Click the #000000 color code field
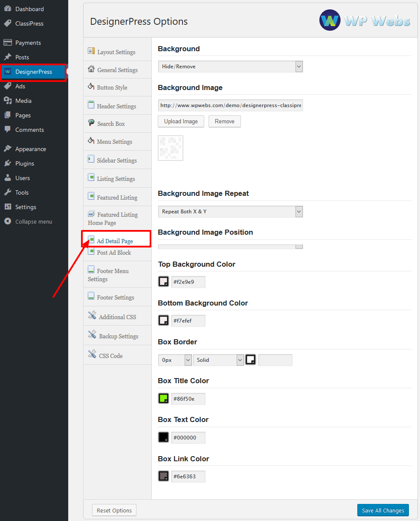This screenshot has height=521, width=420. 188,438
